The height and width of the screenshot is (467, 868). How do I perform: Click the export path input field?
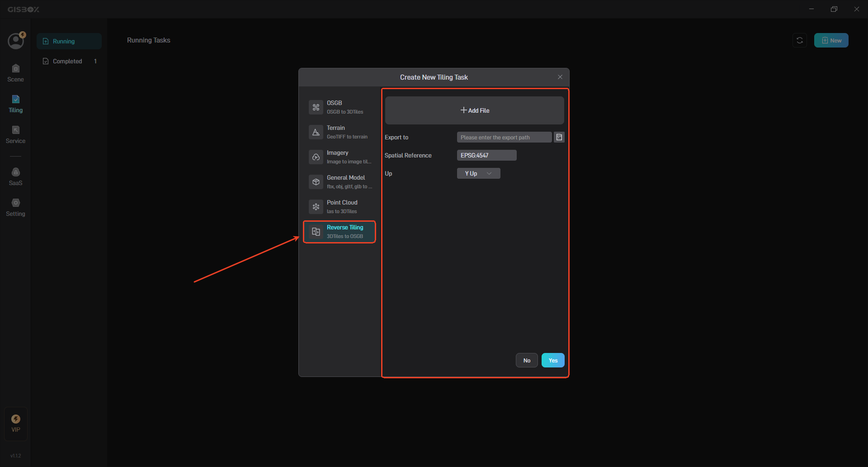click(x=504, y=137)
